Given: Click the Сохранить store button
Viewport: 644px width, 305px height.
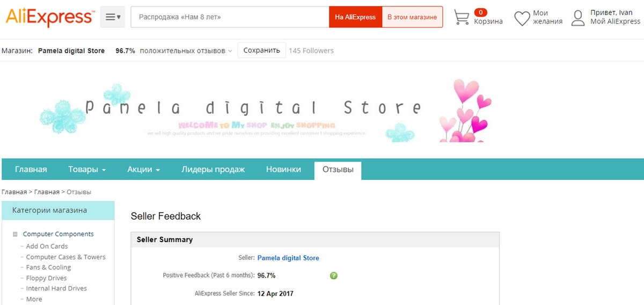Looking at the screenshot, I should [x=262, y=50].
